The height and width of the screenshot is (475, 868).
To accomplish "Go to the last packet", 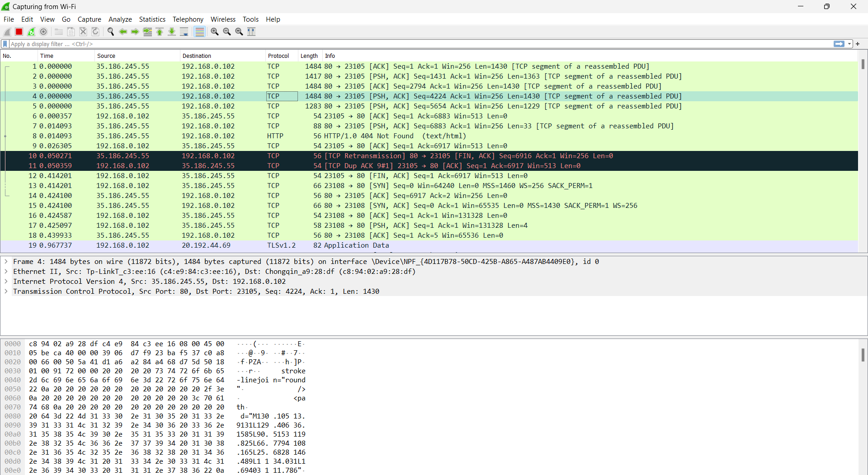I will [172, 32].
